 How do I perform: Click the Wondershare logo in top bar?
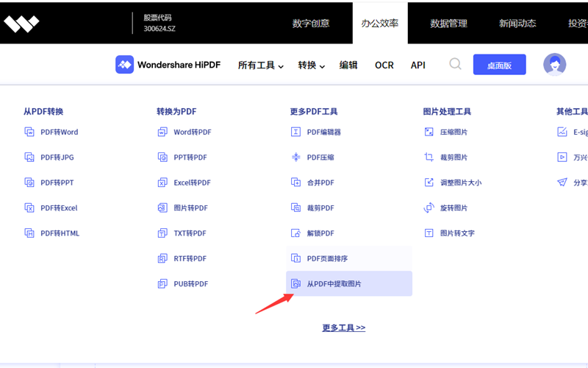click(21, 24)
